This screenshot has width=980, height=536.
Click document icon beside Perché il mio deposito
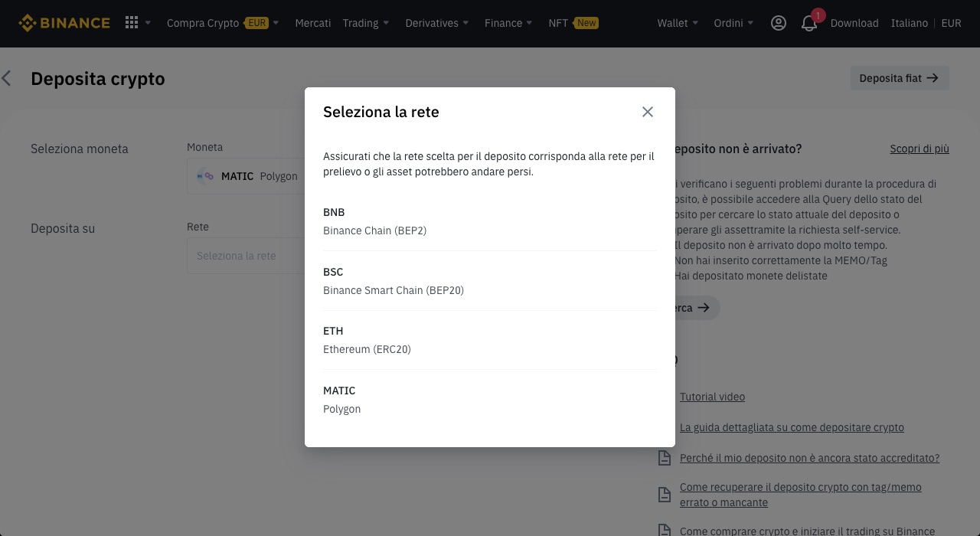pos(665,458)
